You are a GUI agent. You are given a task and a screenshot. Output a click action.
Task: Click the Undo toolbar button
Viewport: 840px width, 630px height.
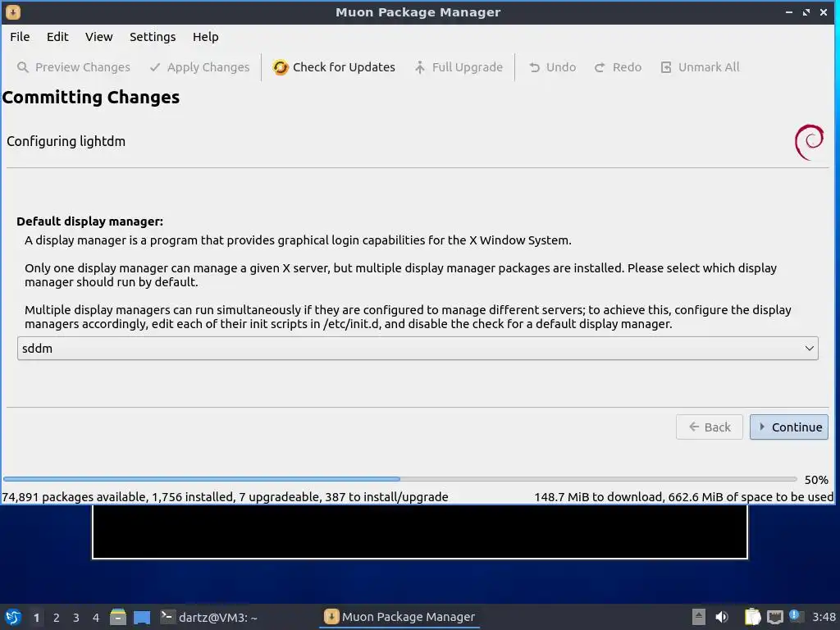(x=552, y=67)
